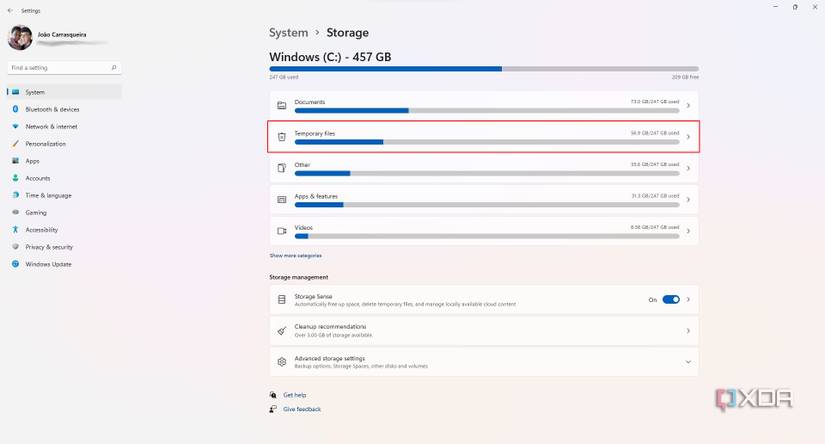Image resolution: width=825 pixels, height=444 pixels.
Task: Click the Bluetooth icon in sidebar
Action: click(x=15, y=109)
